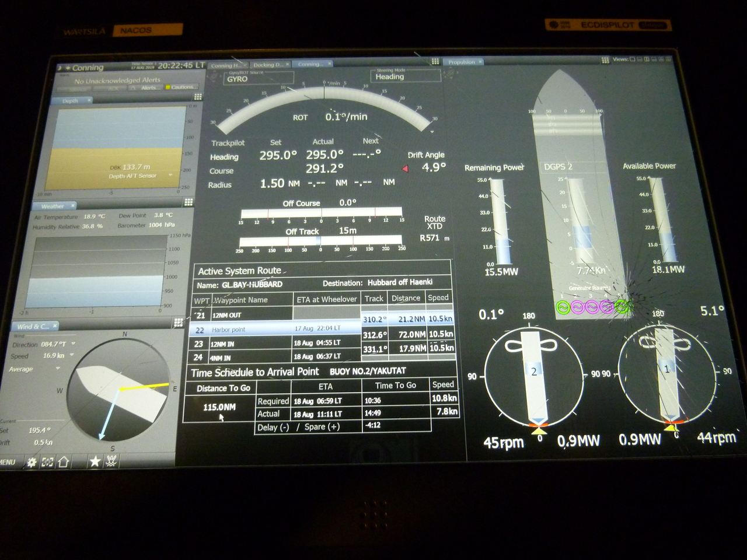Click the screen layout icon beside gear
This screenshot has height=560, width=747.
[x=47, y=462]
